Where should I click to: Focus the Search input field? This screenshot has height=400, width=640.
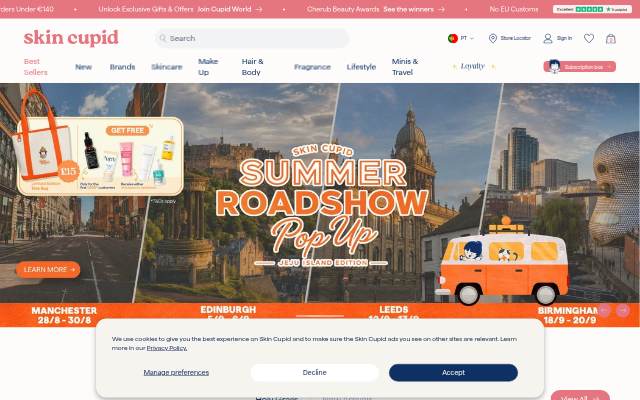[252, 38]
